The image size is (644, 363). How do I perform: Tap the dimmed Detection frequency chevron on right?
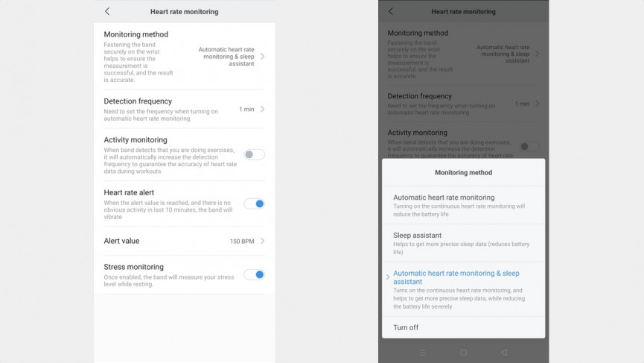click(x=538, y=104)
